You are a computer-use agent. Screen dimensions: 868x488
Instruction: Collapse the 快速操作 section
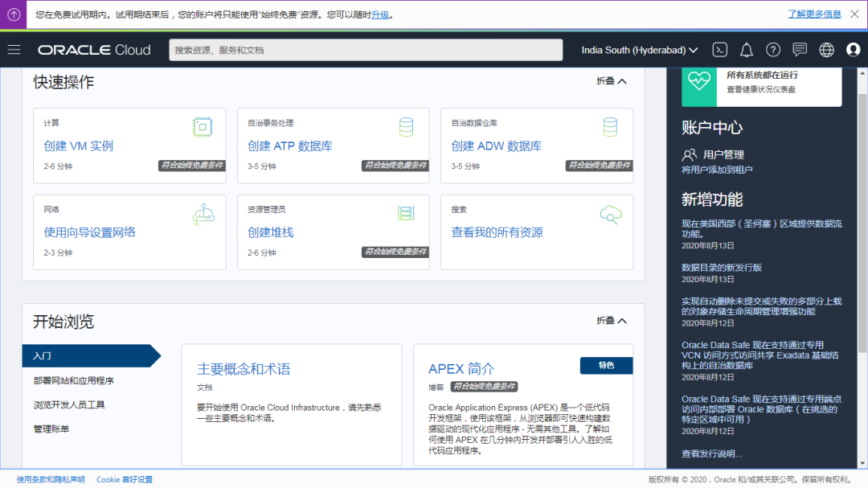coord(611,81)
